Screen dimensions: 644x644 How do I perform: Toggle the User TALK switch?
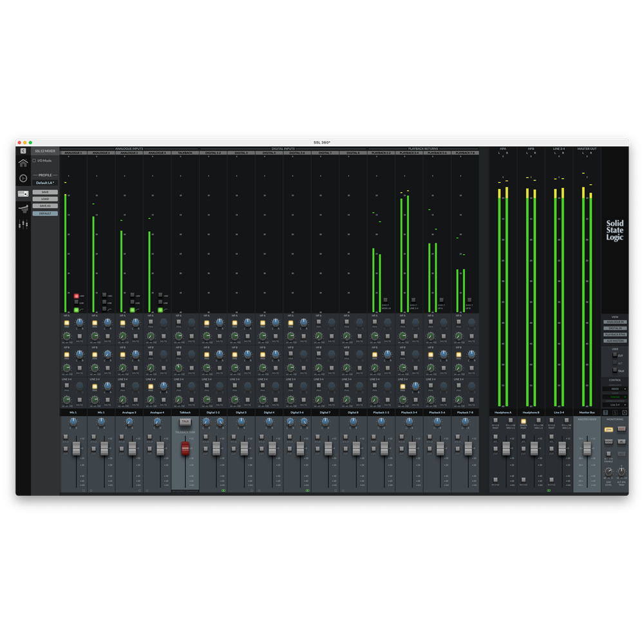(615, 370)
